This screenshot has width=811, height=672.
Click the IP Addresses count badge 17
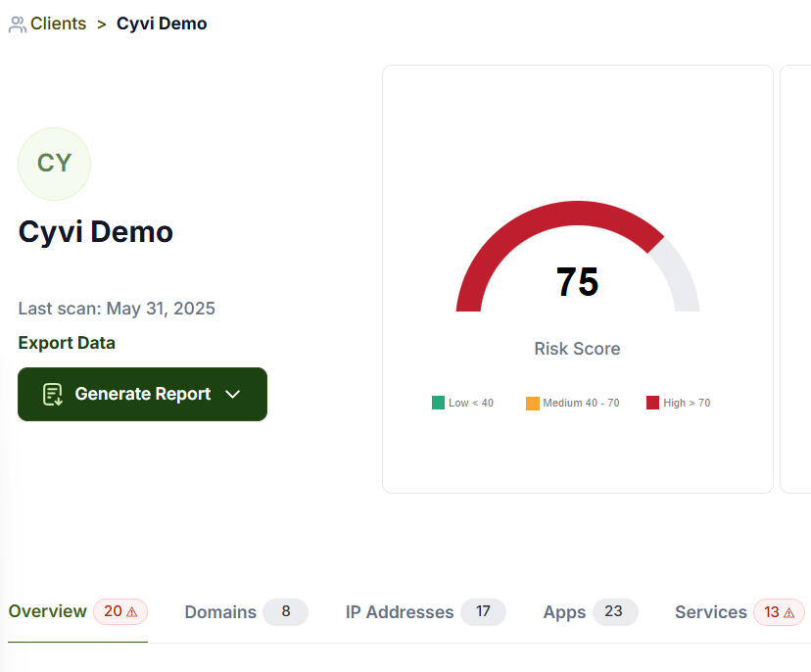[483, 612]
